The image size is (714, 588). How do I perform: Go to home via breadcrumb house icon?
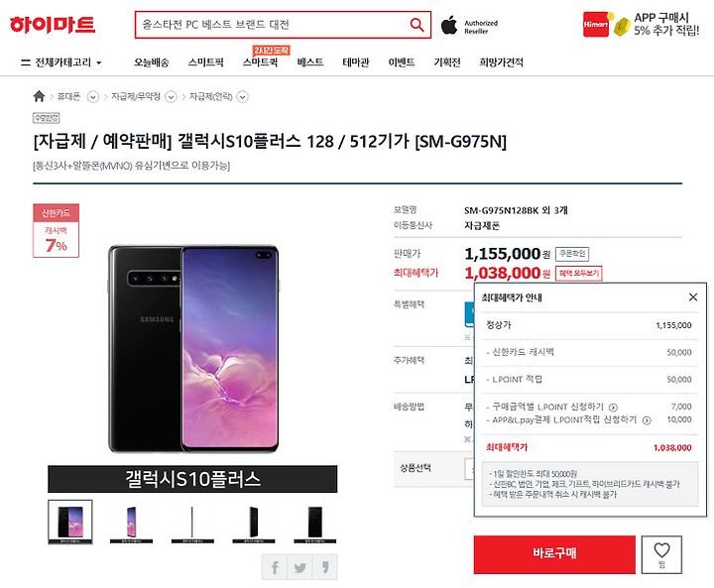coord(39,96)
